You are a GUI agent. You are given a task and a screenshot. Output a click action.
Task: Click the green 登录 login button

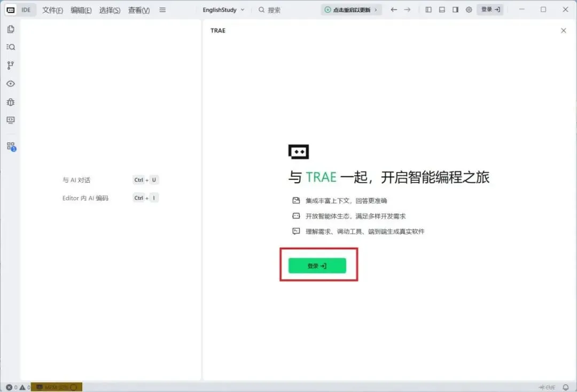317,265
